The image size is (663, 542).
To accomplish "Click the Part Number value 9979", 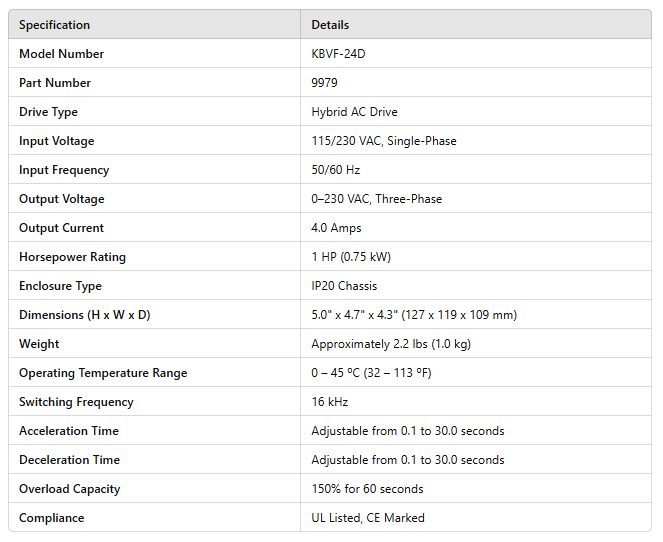I will pyautogui.click(x=326, y=83).
